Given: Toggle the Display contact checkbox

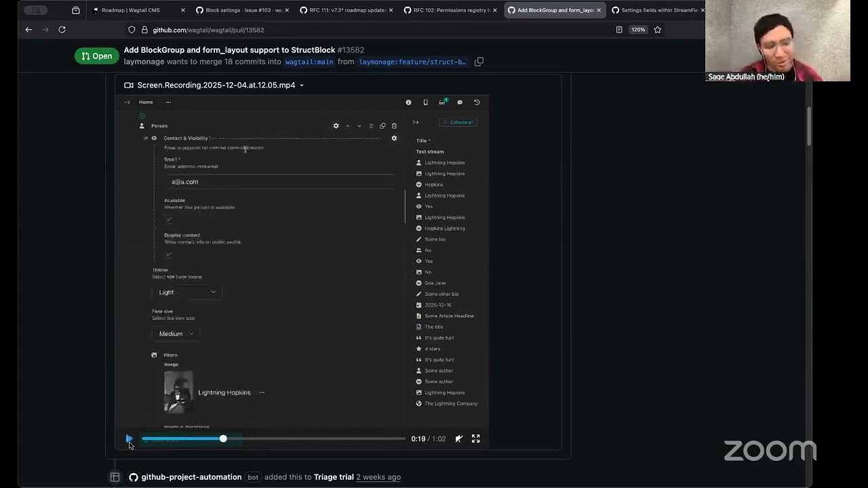Looking at the screenshot, I should [x=169, y=254].
